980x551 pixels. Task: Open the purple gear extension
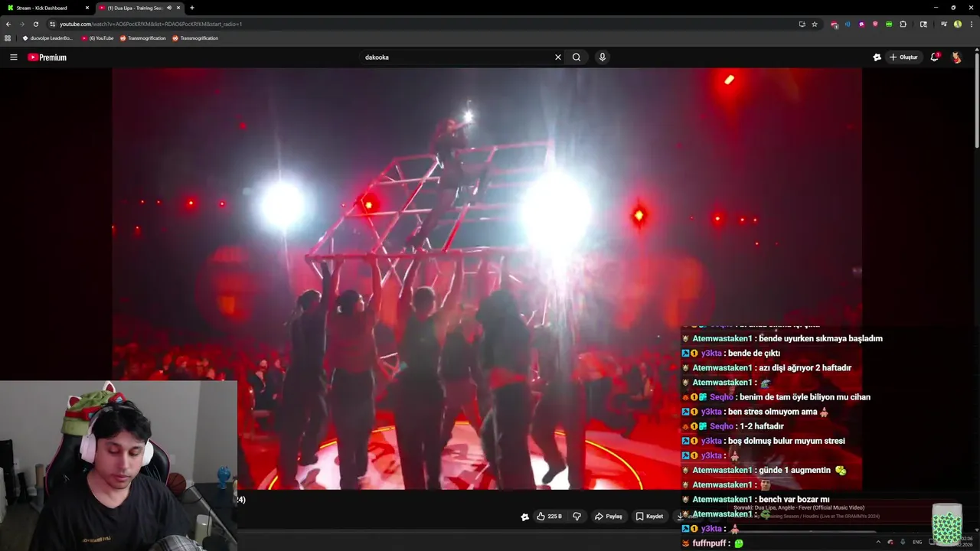point(861,24)
